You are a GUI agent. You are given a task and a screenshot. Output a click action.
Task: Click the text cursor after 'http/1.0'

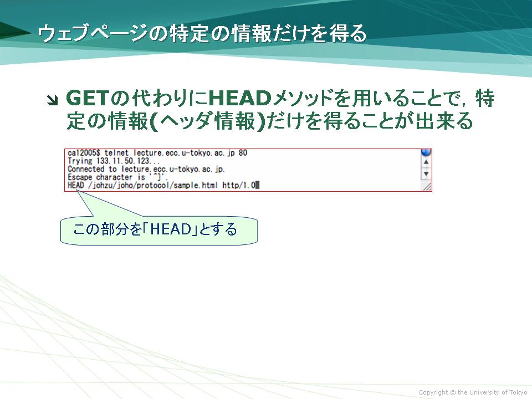click(x=258, y=185)
